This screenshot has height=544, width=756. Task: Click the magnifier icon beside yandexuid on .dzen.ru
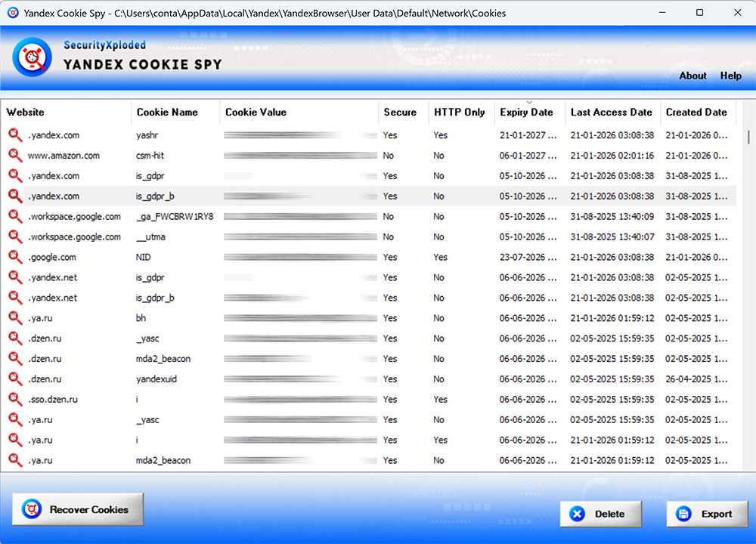[16, 379]
